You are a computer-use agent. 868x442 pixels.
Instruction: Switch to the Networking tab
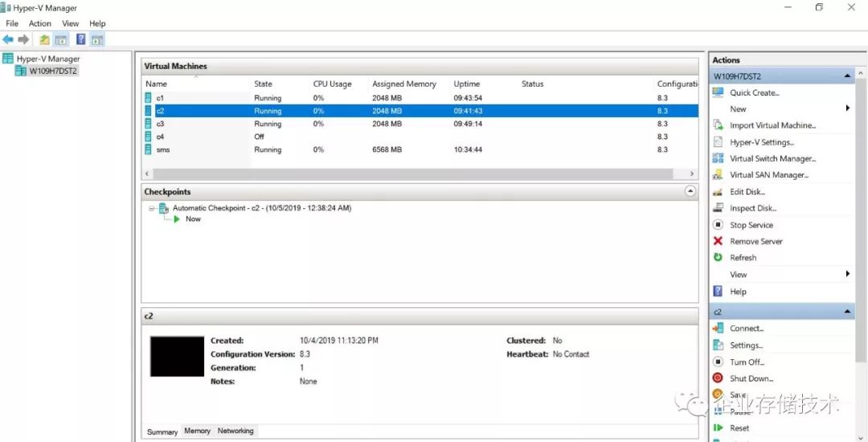coord(235,431)
